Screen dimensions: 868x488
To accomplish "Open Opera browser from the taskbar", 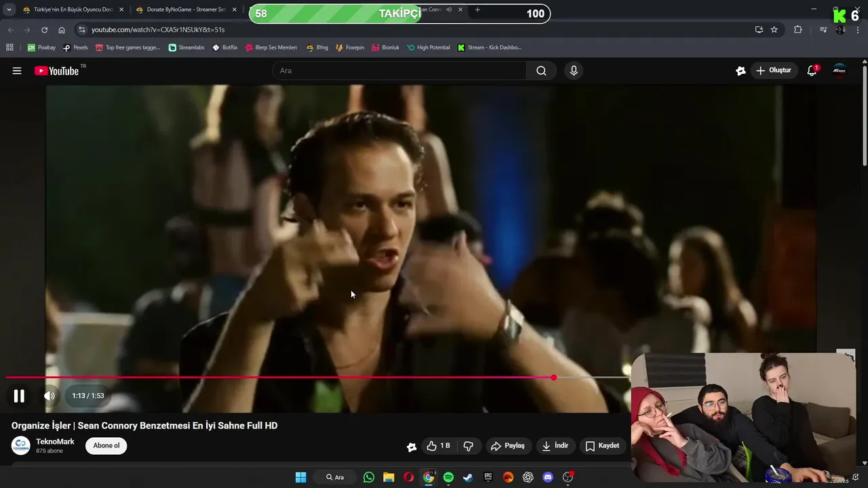I will [x=408, y=477].
